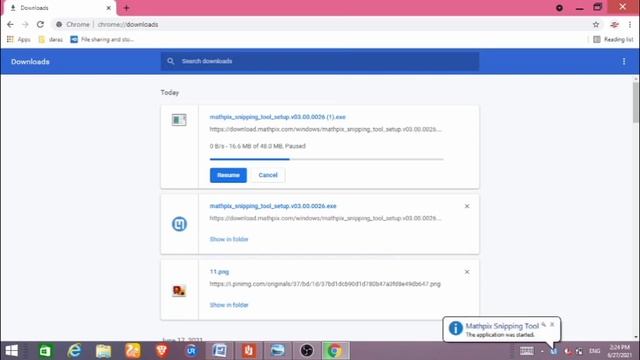Click the Mathpix file icon in downloads
The width and height of the screenshot is (640, 360).
point(179,224)
